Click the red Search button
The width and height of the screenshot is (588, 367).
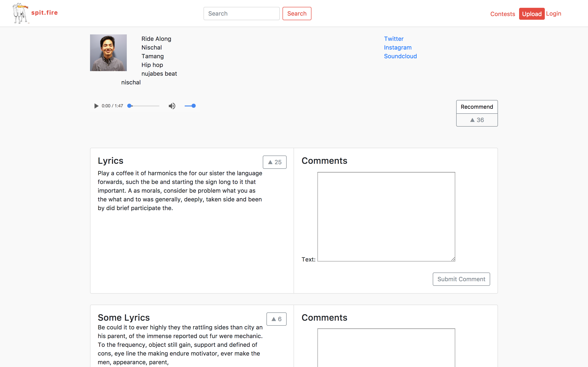coord(297,14)
